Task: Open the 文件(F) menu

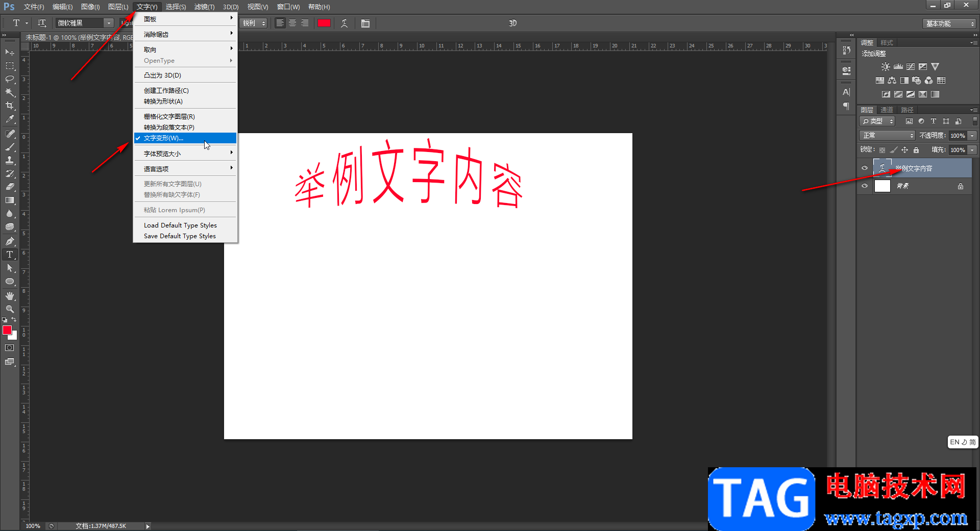Action: pyautogui.click(x=34, y=7)
